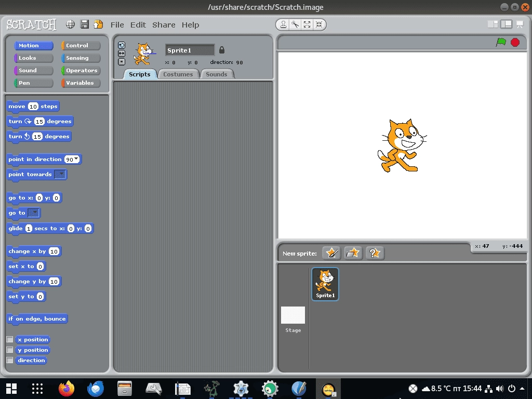This screenshot has width=532, height=399.
Task: Open the dropdown in the short go to block
Action: pyautogui.click(x=34, y=212)
